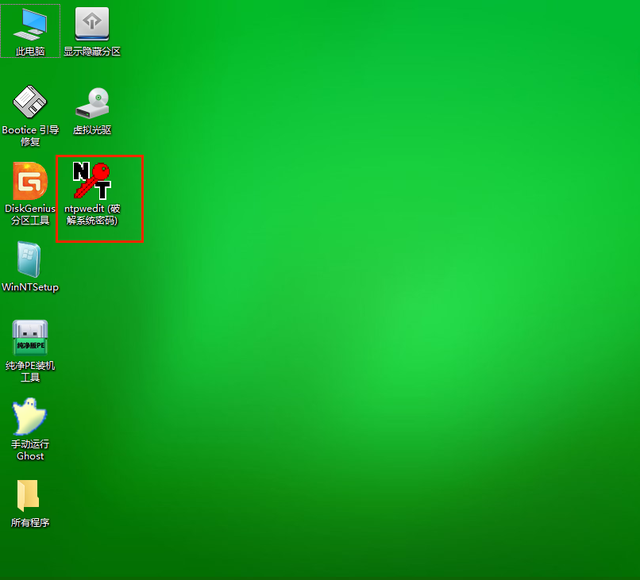The width and height of the screenshot is (640, 580).
Task: Open the 显示隐藏分区 drive icon
Action: click(x=92, y=24)
